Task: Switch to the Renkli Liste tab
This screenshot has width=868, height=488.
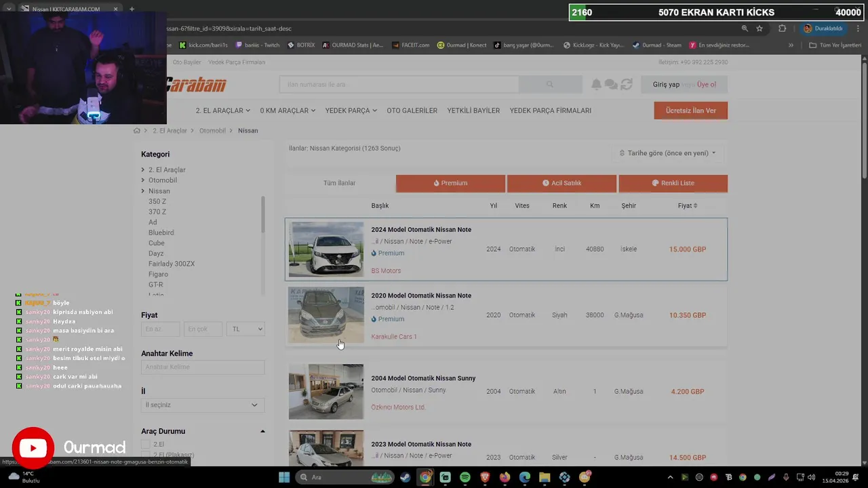Action: (x=673, y=183)
